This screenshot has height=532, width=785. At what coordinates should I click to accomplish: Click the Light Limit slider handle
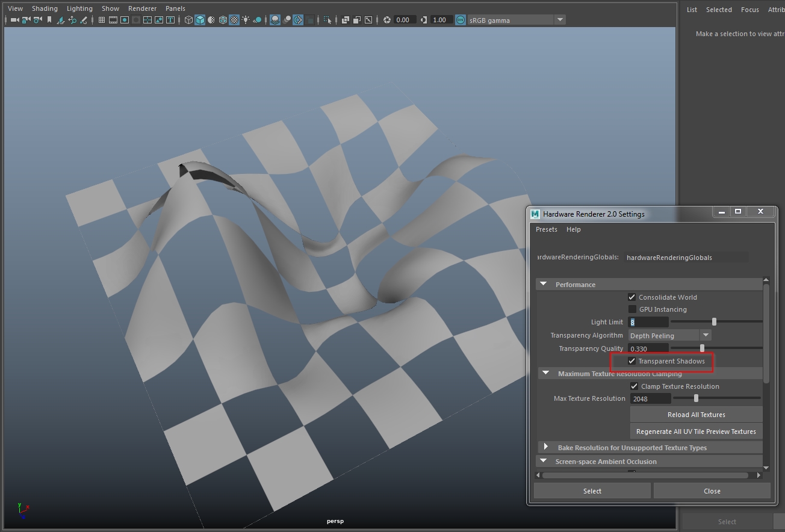714,322
